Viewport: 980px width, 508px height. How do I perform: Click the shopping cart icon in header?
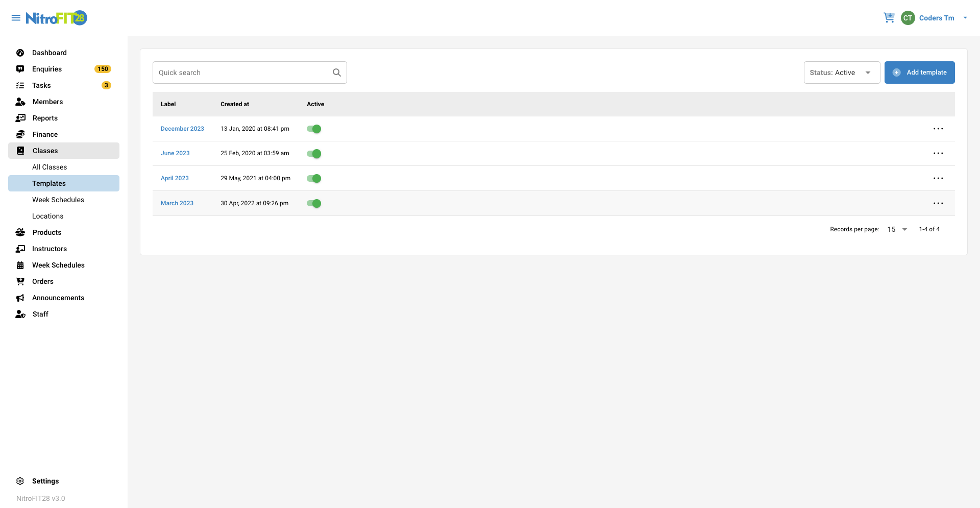[x=889, y=17]
